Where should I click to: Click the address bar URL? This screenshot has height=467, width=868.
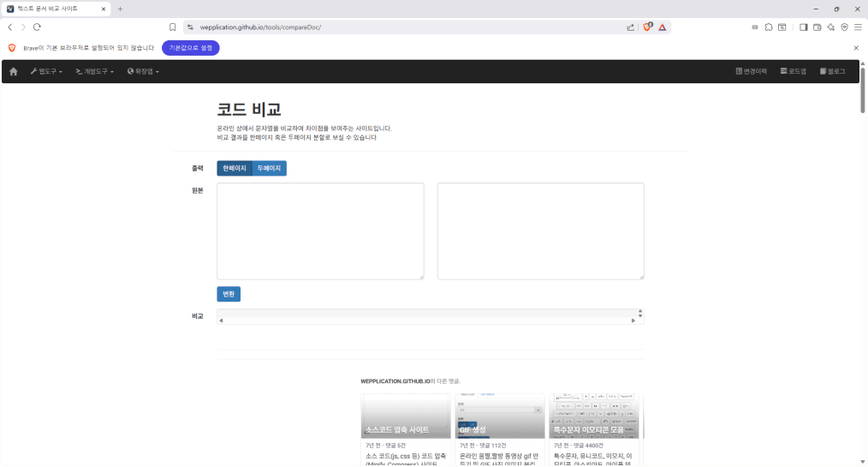(260, 27)
